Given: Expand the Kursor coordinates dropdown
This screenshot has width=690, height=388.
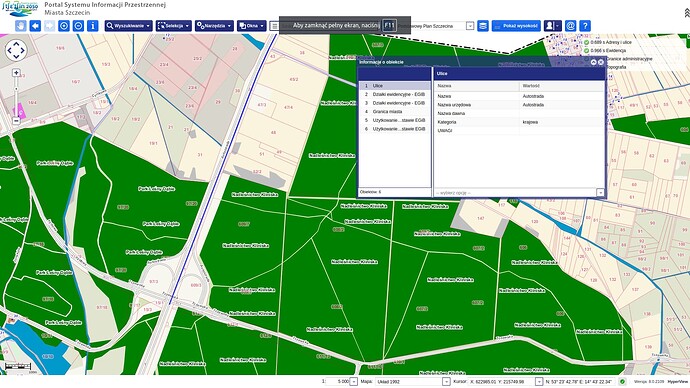Looking at the screenshot, I should pos(539,382).
